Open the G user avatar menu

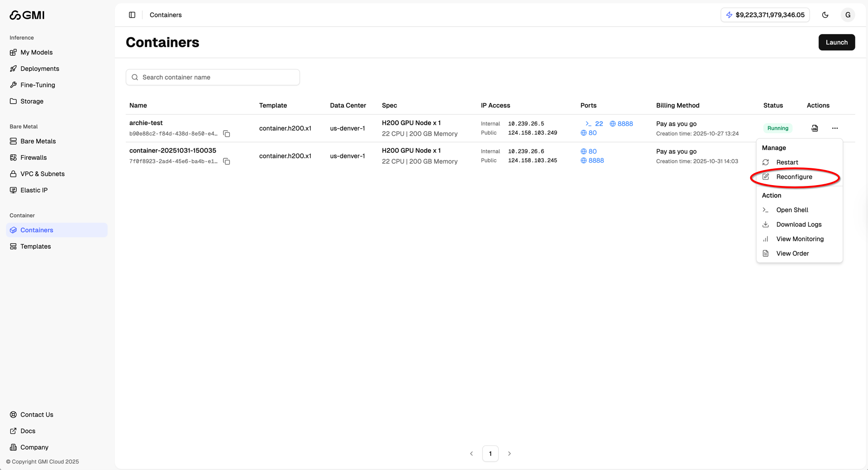(x=848, y=15)
